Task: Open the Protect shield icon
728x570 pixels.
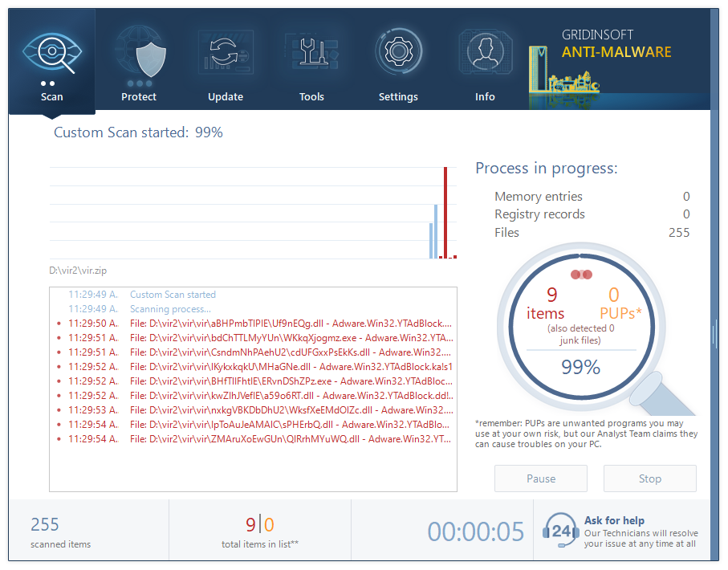Action: [139, 53]
